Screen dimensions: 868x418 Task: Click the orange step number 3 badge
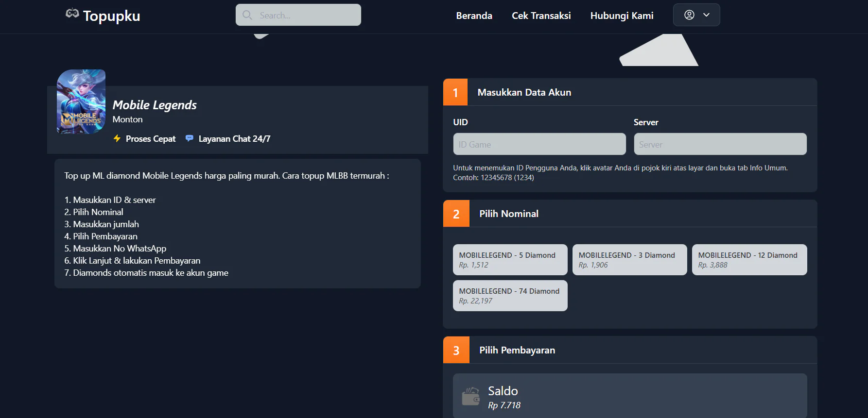(x=456, y=350)
